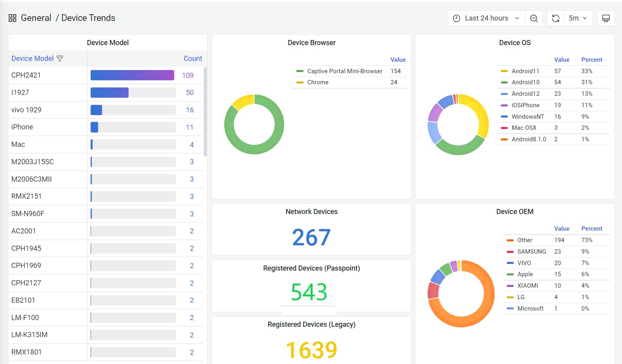Viewport: 622px width, 364px height.
Task: Open the Device OEM panel title menu
Action: pyautogui.click(x=515, y=212)
